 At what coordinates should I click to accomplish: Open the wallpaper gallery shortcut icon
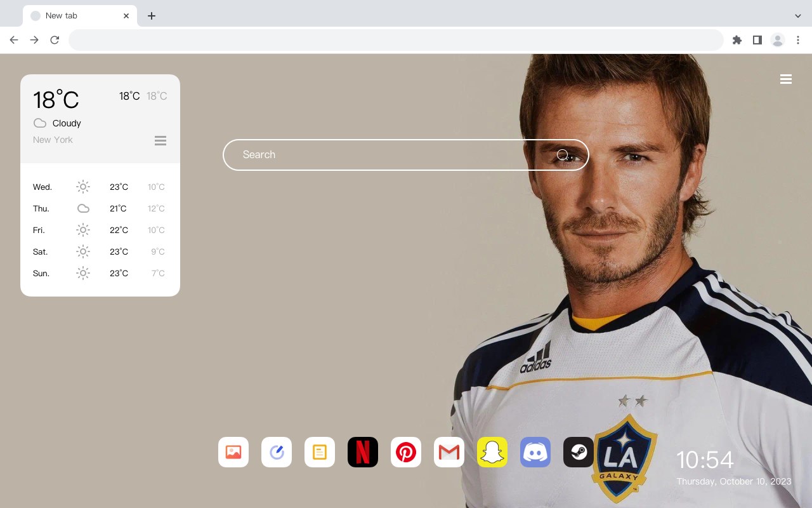tap(233, 452)
